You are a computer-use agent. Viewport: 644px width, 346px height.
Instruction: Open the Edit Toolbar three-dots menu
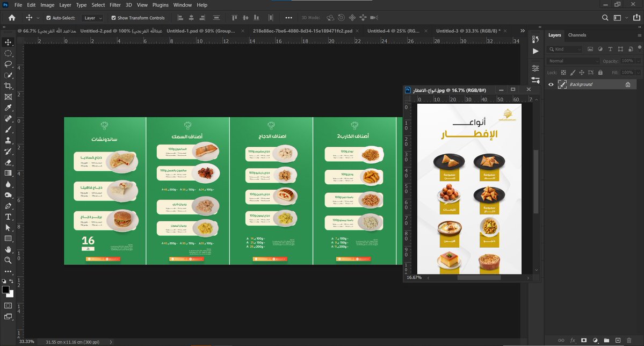(8, 271)
